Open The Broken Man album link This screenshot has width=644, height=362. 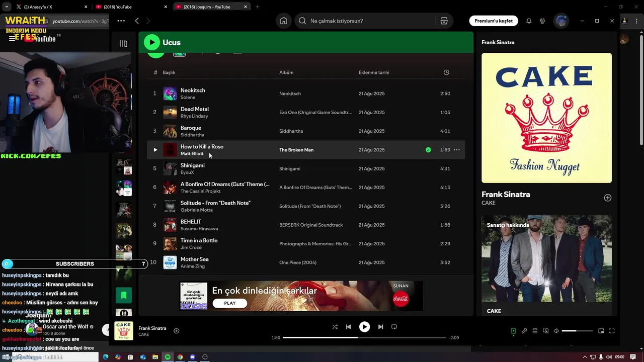tap(296, 150)
